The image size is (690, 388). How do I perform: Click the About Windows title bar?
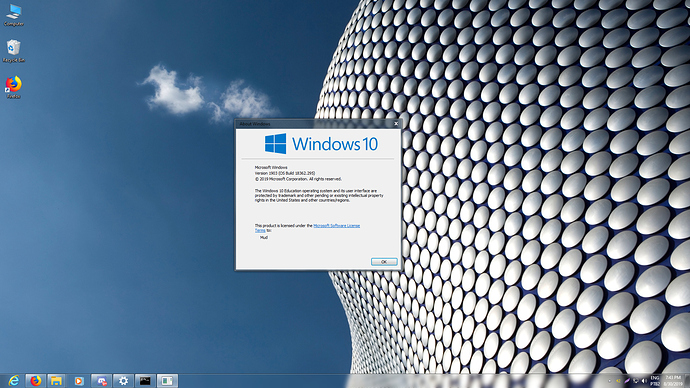[313, 124]
